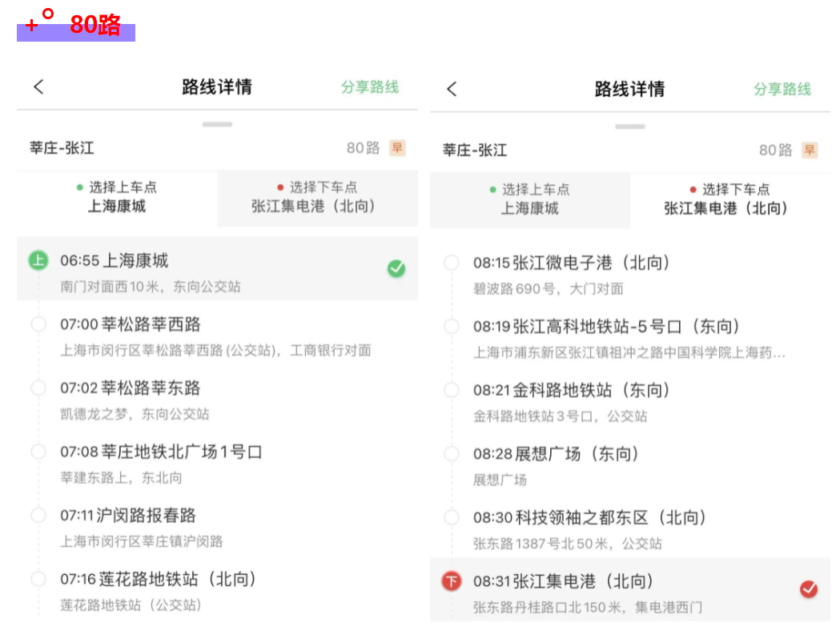This screenshot has width=840, height=627.
Task: Click the 早 badge in right panel
Action: (x=810, y=150)
